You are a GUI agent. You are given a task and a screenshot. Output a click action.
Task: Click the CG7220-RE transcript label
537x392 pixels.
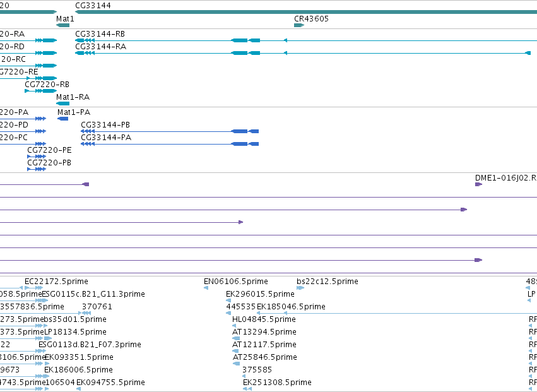coord(19,72)
